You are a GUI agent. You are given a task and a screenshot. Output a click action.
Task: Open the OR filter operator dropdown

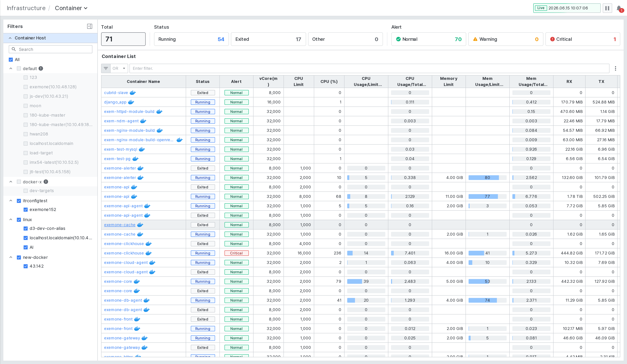point(119,68)
